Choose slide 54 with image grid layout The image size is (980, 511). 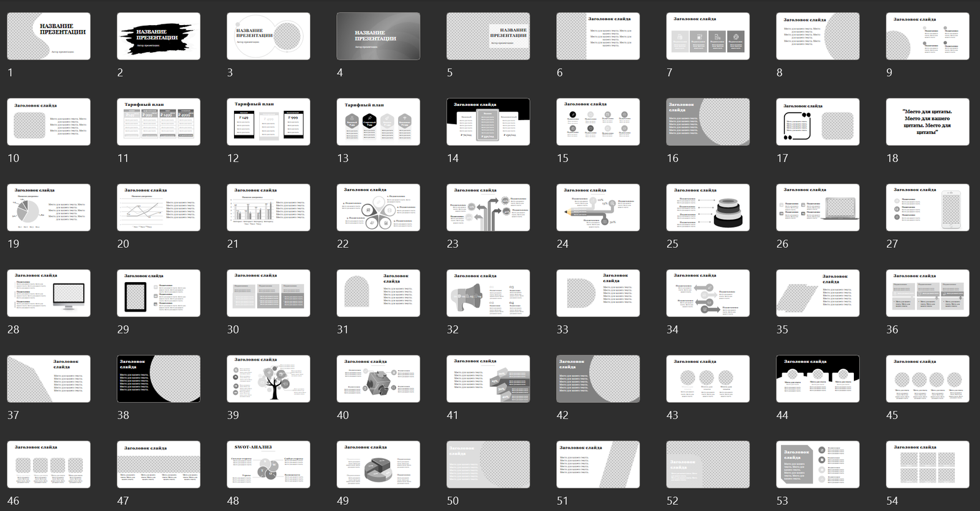pyautogui.click(x=927, y=464)
